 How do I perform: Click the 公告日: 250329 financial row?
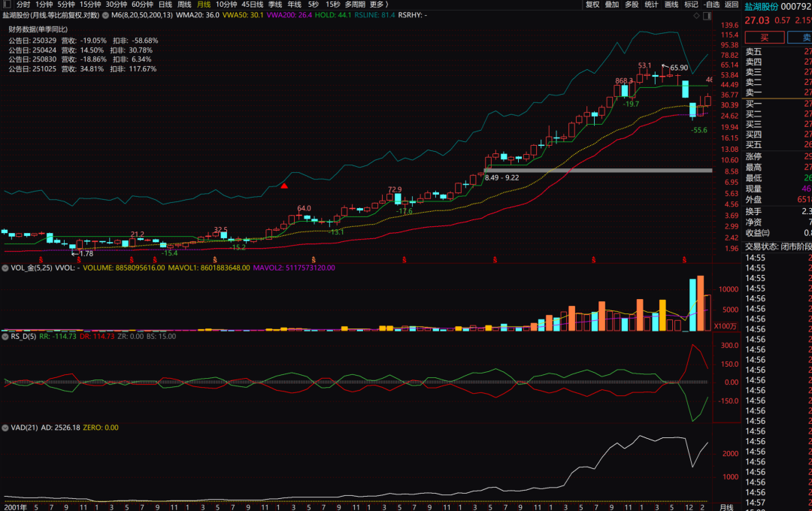click(x=83, y=41)
